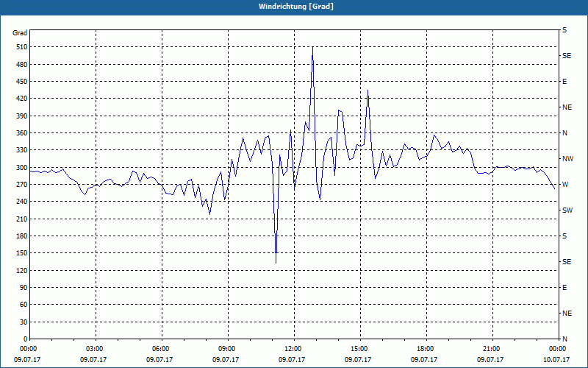The width and height of the screenshot is (588, 368).
Task: Click the 30 y-axis label
Action: [x=24, y=322]
